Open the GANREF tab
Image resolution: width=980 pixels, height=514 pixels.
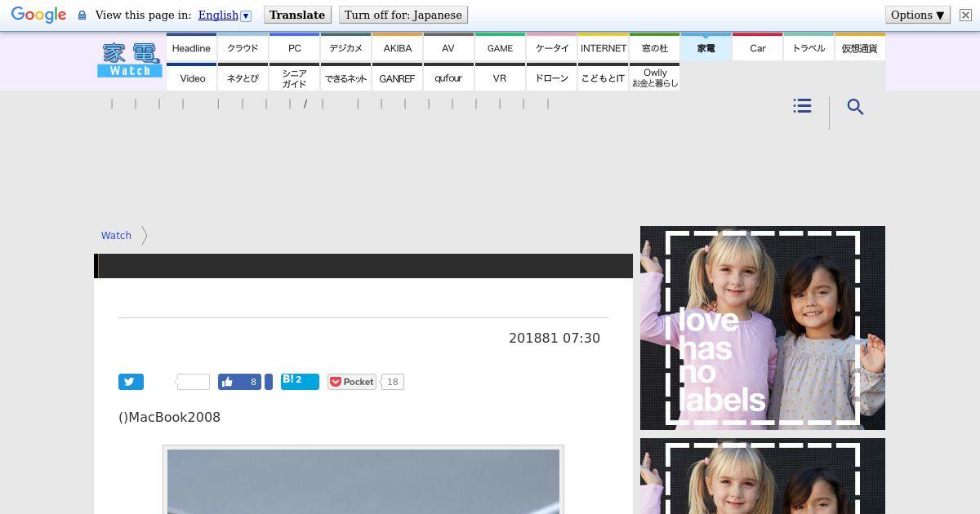coord(397,78)
